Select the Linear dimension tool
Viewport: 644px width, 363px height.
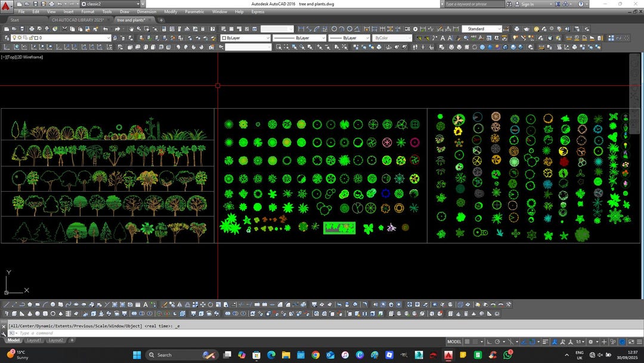[301, 29]
